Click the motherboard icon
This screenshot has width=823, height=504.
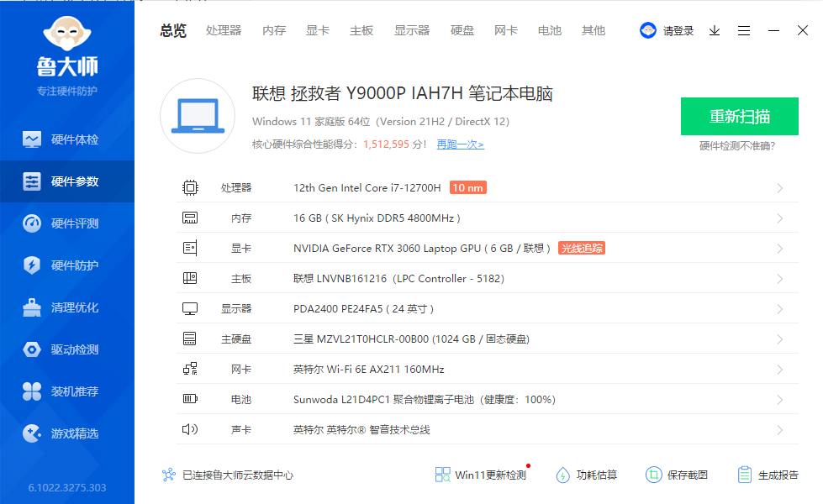coord(190,278)
